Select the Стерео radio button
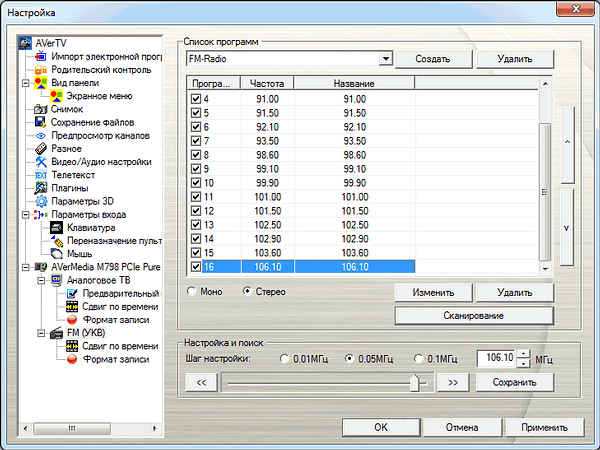 pyautogui.click(x=247, y=291)
